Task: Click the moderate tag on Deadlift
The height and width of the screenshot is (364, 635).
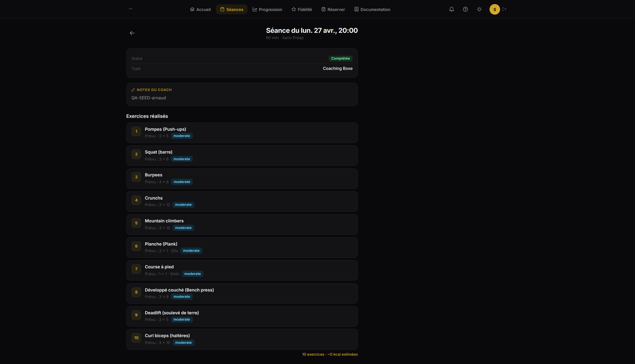Action: pos(182,320)
